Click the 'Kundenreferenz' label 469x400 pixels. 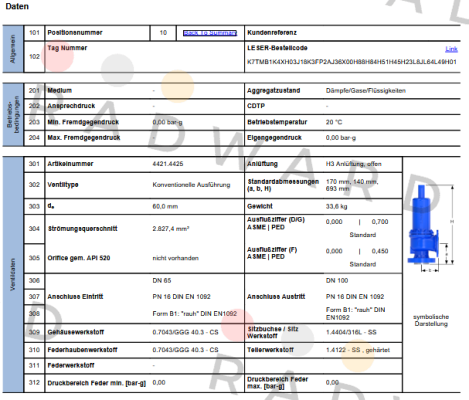coord(272,33)
